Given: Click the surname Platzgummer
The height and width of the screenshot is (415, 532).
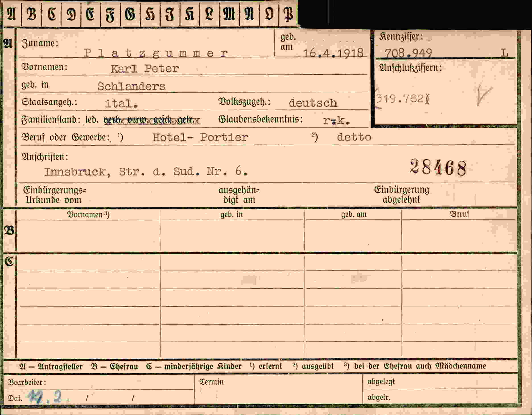Looking at the screenshot, I should point(156,53).
